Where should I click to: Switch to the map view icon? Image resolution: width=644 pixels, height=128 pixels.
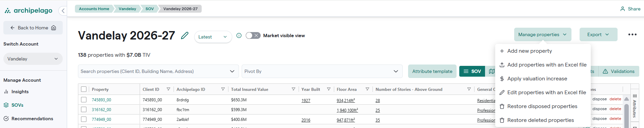pyautogui.click(x=491, y=71)
